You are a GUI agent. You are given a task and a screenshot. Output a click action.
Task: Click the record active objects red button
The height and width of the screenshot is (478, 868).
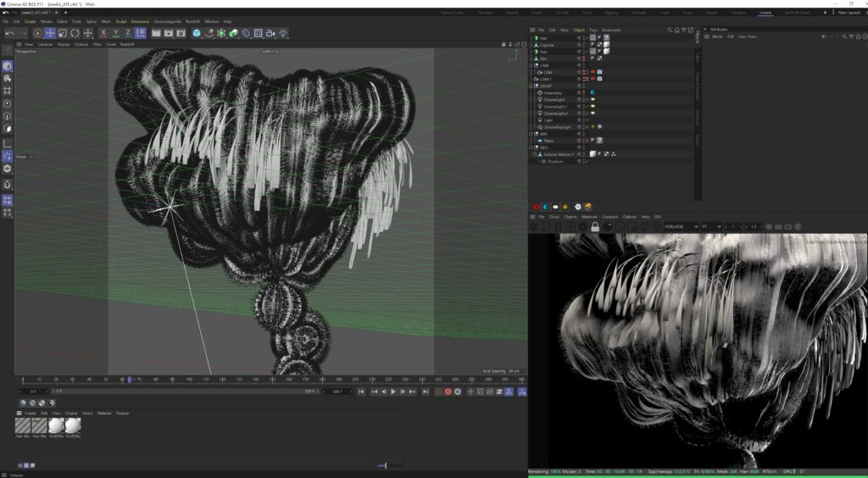point(448,392)
